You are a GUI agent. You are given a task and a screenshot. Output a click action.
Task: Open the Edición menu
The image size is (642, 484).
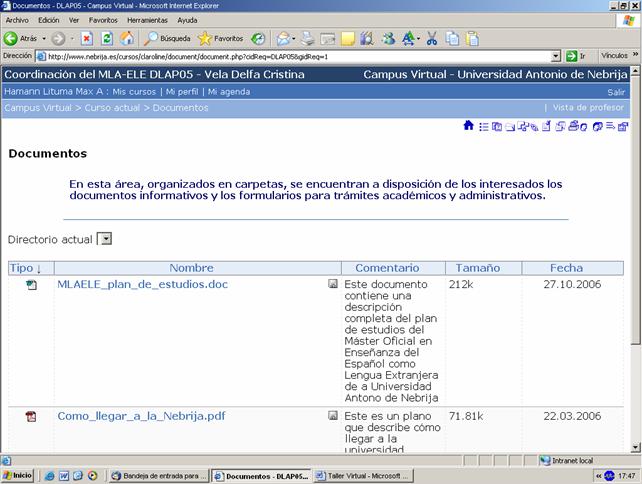click(49, 20)
